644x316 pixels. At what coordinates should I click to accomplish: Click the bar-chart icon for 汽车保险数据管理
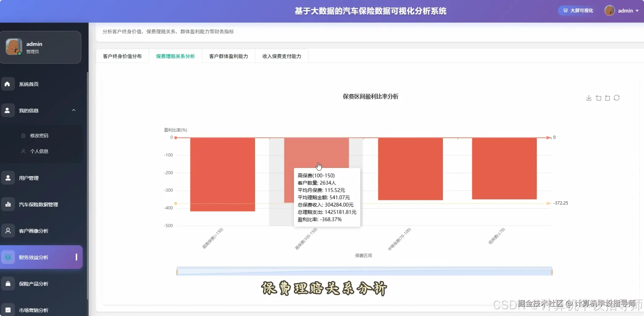tap(8, 204)
